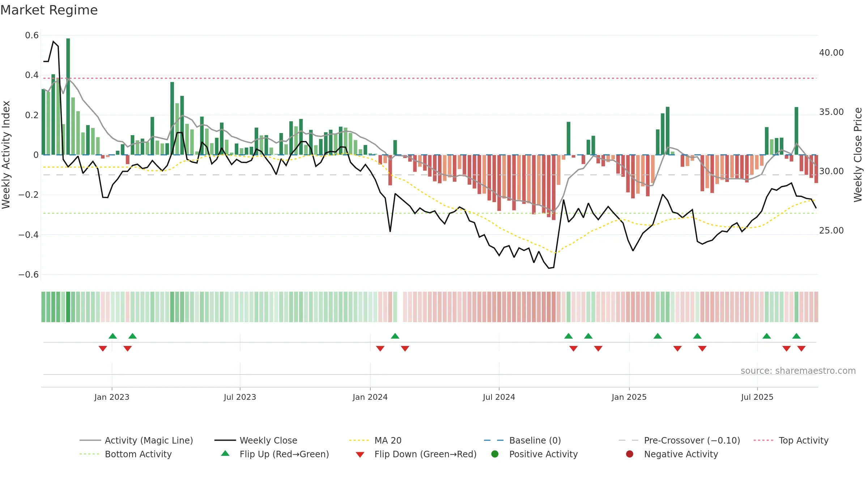This screenshot has height=488, width=868.
Task: Click the 25.00 price axis label
Action: click(831, 231)
